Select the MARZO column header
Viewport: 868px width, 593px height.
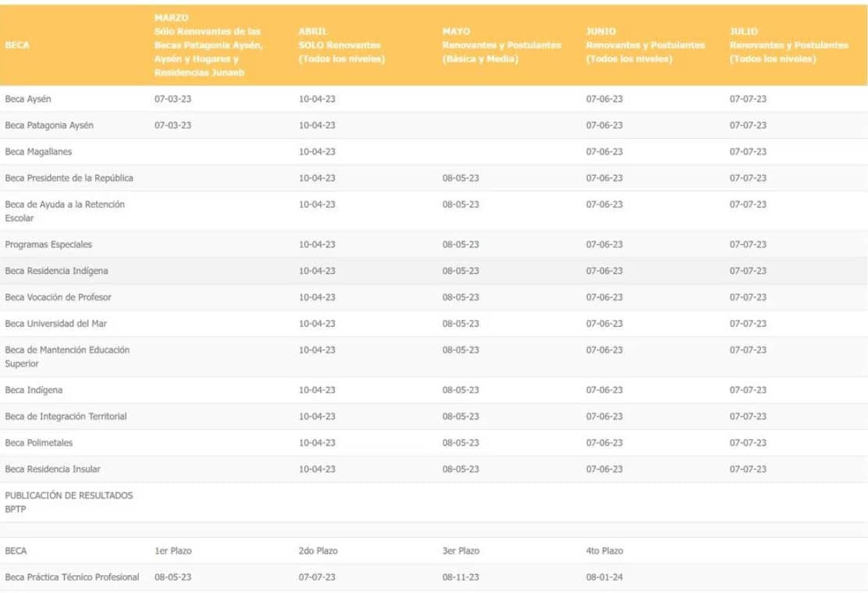(207, 45)
